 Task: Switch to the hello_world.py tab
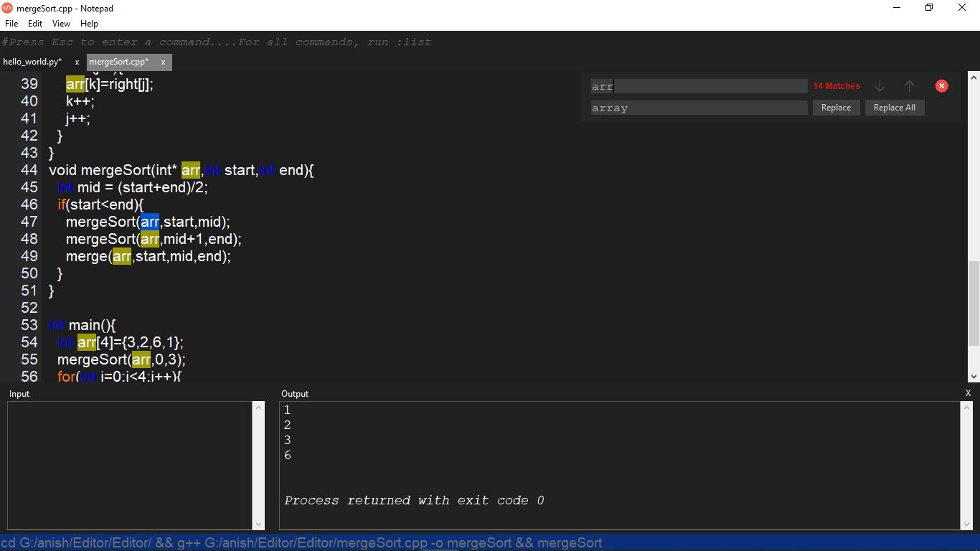[32, 62]
